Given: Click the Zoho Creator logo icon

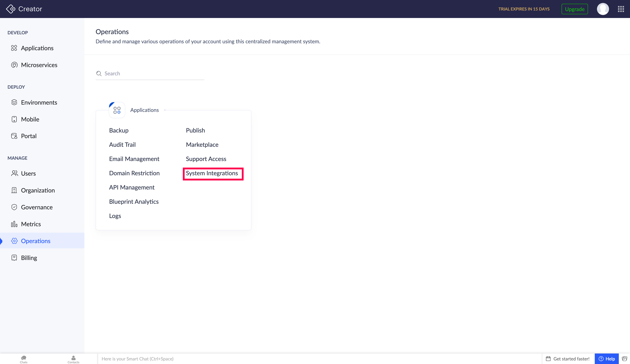Looking at the screenshot, I should pos(10,9).
